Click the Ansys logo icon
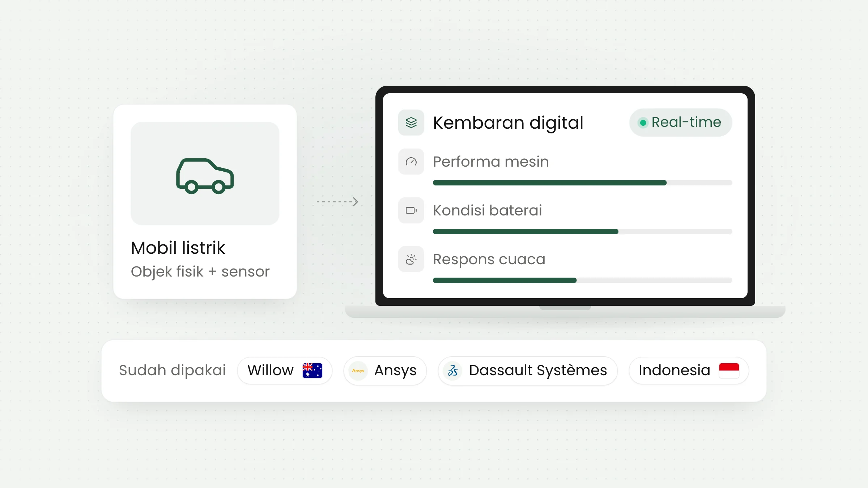The width and height of the screenshot is (868, 488). coord(358,371)
